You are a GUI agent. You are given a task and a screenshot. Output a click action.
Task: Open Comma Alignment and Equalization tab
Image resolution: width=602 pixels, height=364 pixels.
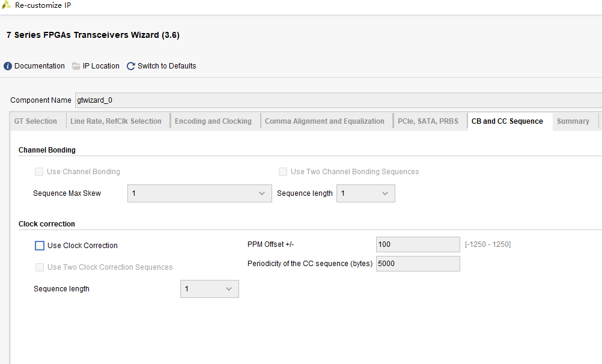pyautogui.click(x=324, y=121)
